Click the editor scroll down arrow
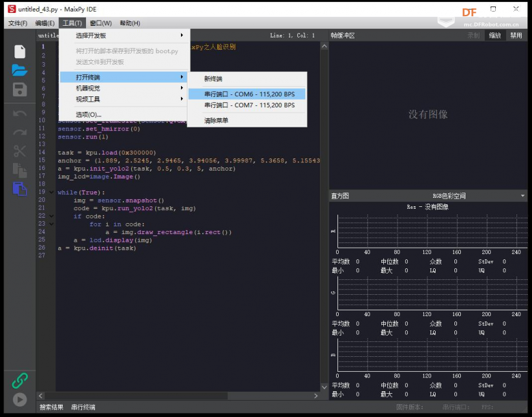 point(325,387)
